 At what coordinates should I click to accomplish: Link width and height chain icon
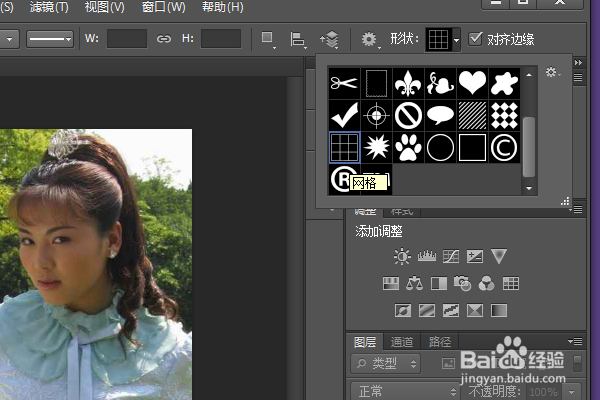(164, 39)
